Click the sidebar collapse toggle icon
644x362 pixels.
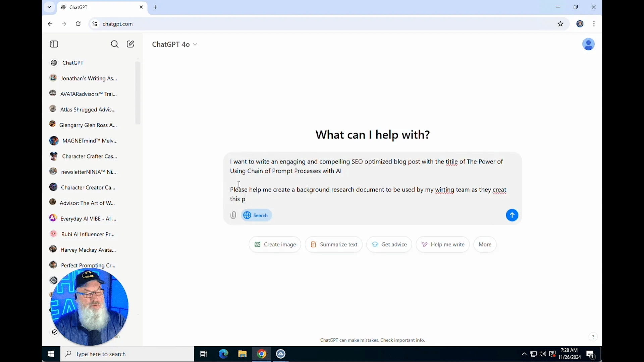tap(54, 44)
